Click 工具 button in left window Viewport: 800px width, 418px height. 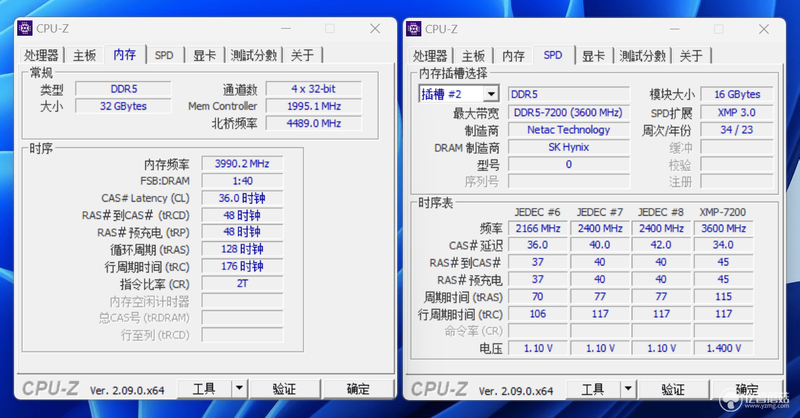[204, 389]
